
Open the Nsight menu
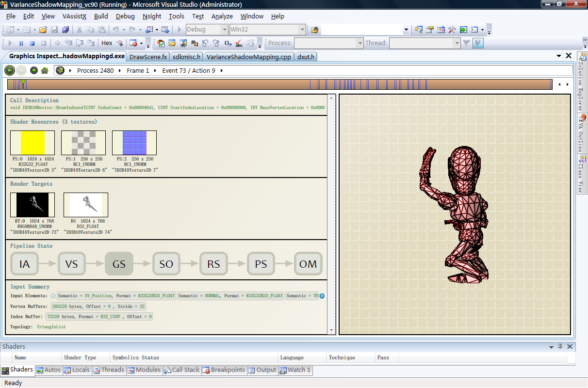tap(151, 16)
